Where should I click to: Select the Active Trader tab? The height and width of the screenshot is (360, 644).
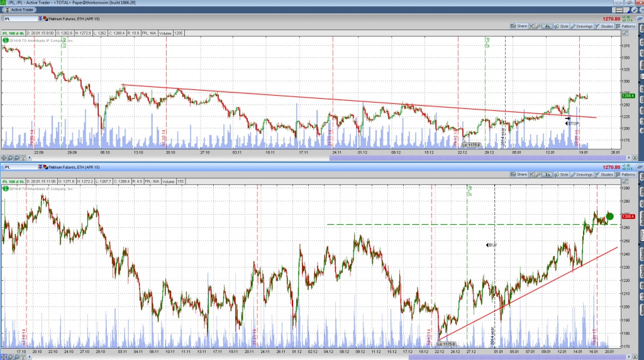tap(19, 10)
